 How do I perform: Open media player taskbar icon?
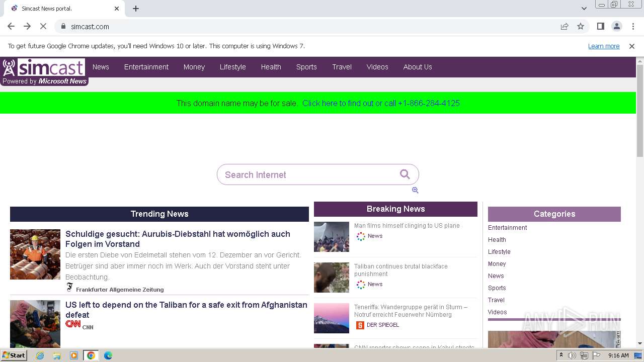pos(74,355)
